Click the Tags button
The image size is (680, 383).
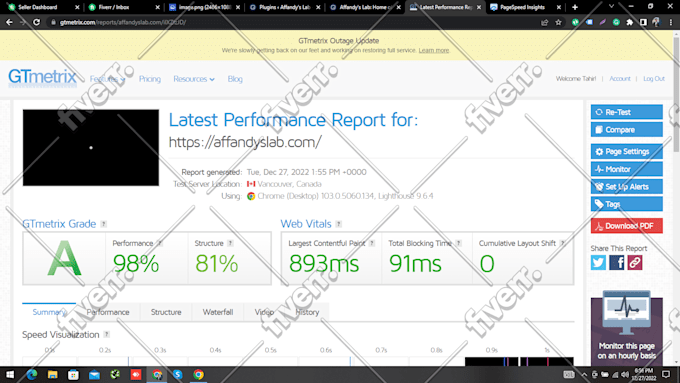tap(626, 204)
